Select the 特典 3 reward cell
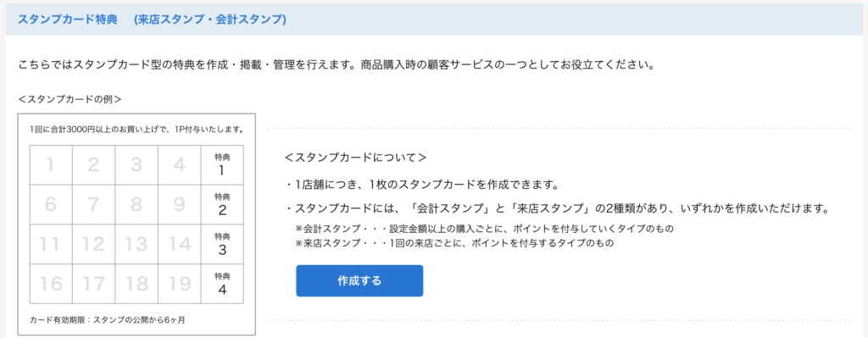Viewport: 868px width, 338px height. pyautogui.click(x=222, y=245)
